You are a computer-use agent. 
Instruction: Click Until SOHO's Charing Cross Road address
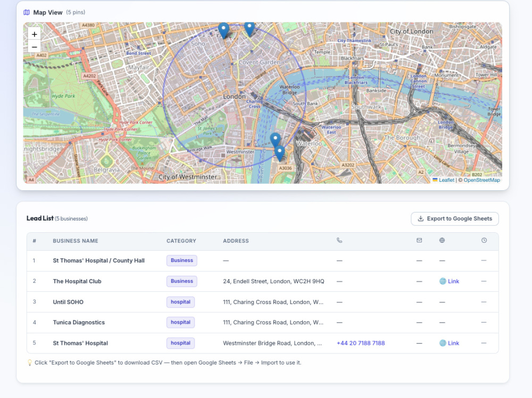coord(273,302)
